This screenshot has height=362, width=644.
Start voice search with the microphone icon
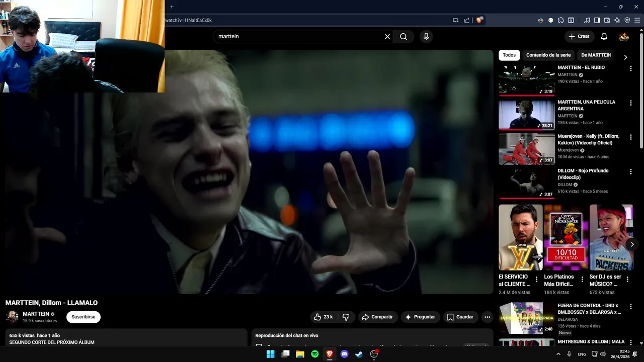[x=426, y=37]
